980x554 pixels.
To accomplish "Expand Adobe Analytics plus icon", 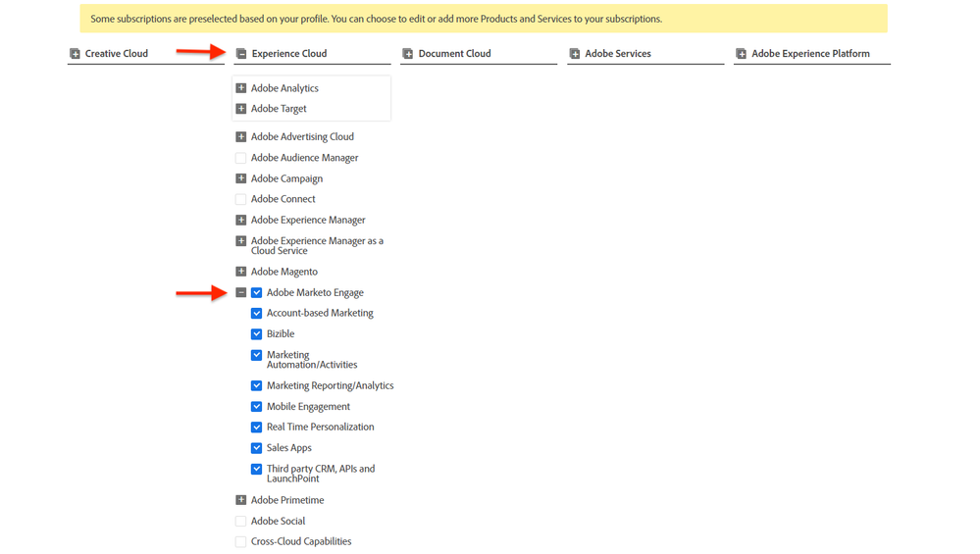I will [240, 88].
